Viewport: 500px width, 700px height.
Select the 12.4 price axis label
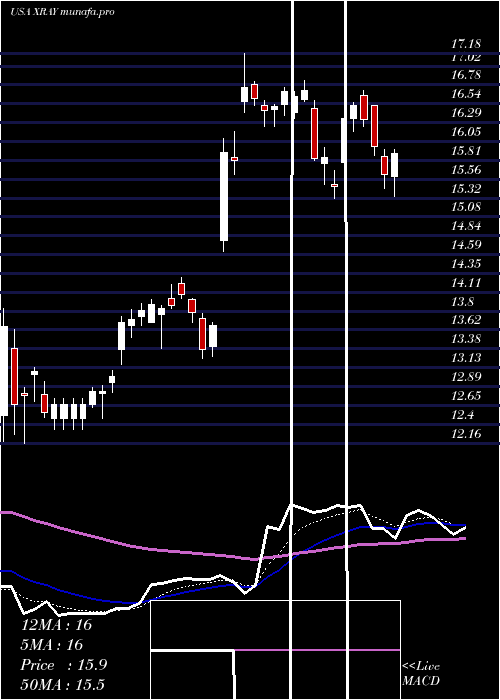tap(462, 415)
